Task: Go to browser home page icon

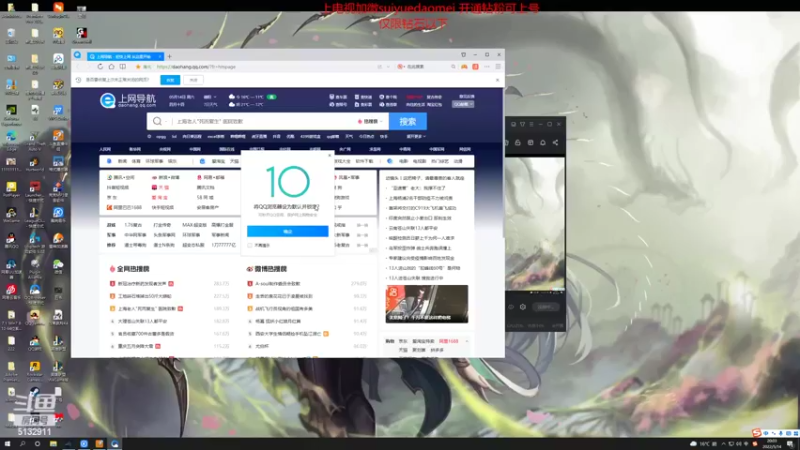Action: tap(111, 67)
